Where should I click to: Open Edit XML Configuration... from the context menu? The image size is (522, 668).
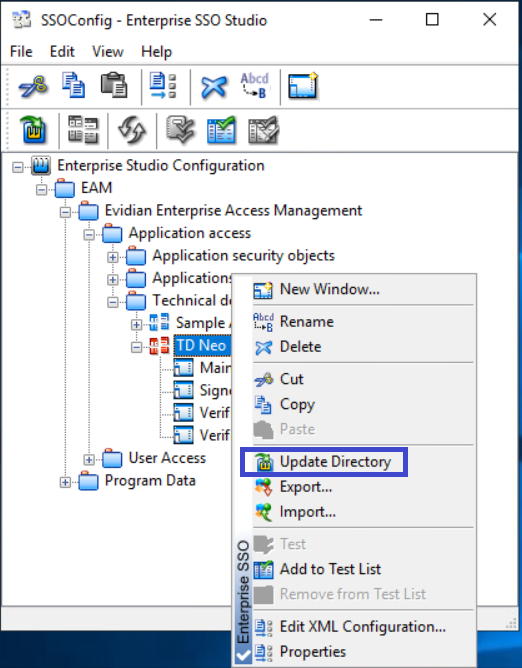(363, 627)
